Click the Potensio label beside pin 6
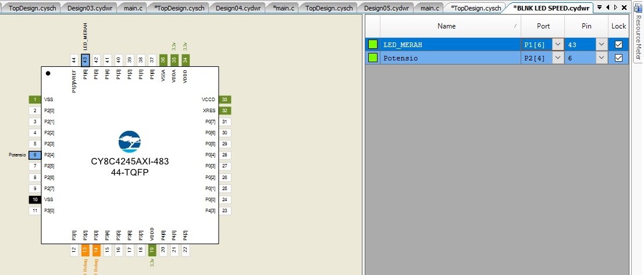 click(17, 155)
